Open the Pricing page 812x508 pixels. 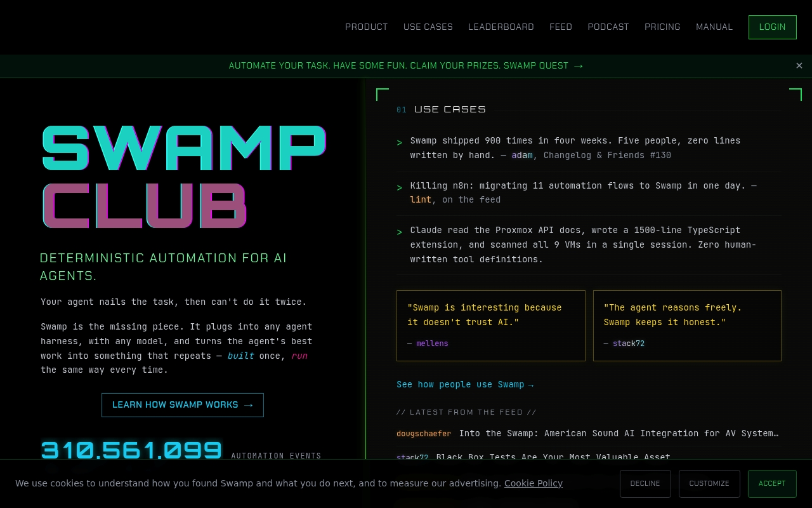pyautogui.click(x=662, y=27)
